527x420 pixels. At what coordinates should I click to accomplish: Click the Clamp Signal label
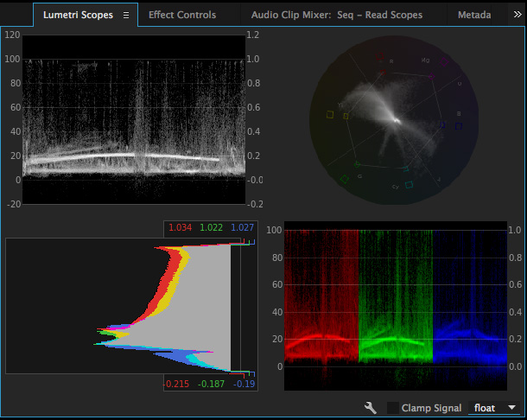431,408
